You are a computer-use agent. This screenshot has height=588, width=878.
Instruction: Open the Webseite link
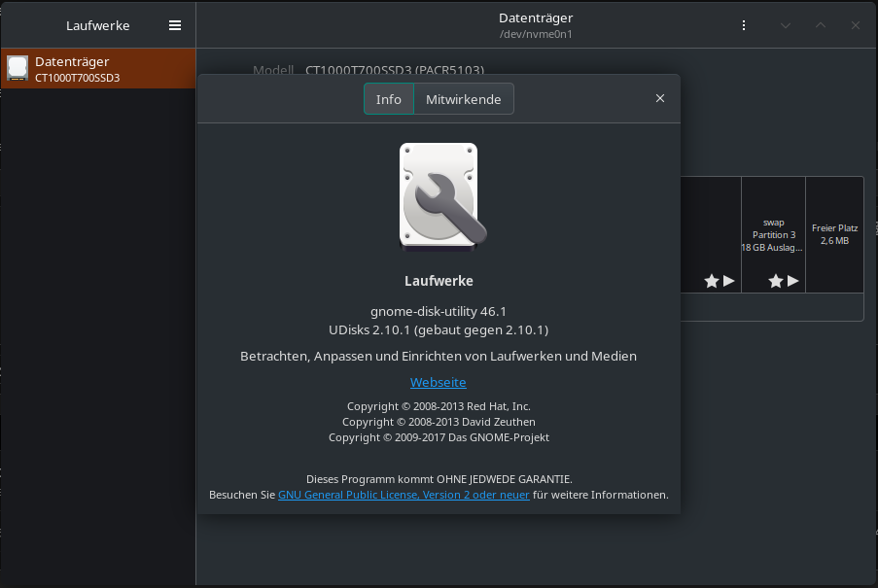pyautogui.click(x=438, y=382)
